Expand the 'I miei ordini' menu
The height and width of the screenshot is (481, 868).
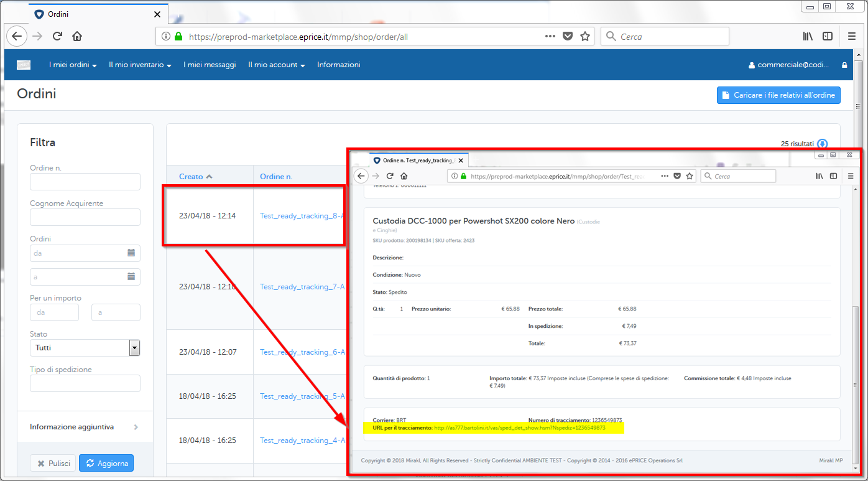73,65
